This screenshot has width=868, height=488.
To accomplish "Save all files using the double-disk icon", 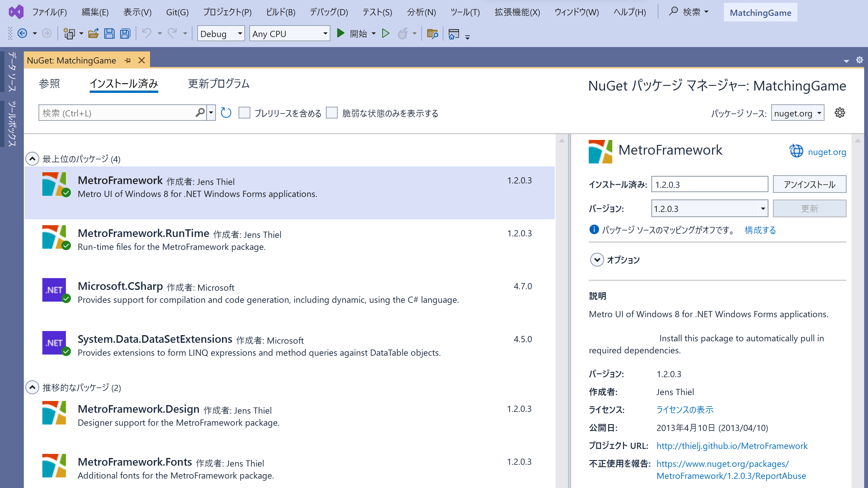I will (125, 33).
